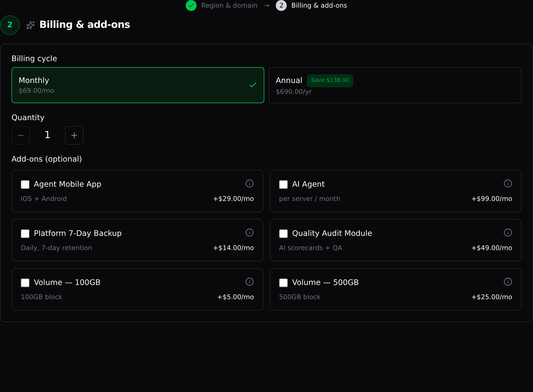Click the +$25.00/mo price
Screen dimensions: 533x392
tap(492, 297)
